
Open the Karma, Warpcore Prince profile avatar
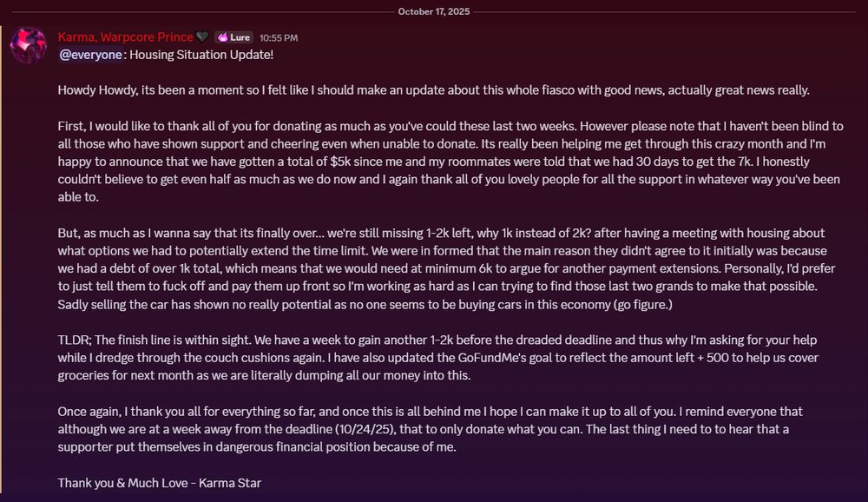[29, 45]
